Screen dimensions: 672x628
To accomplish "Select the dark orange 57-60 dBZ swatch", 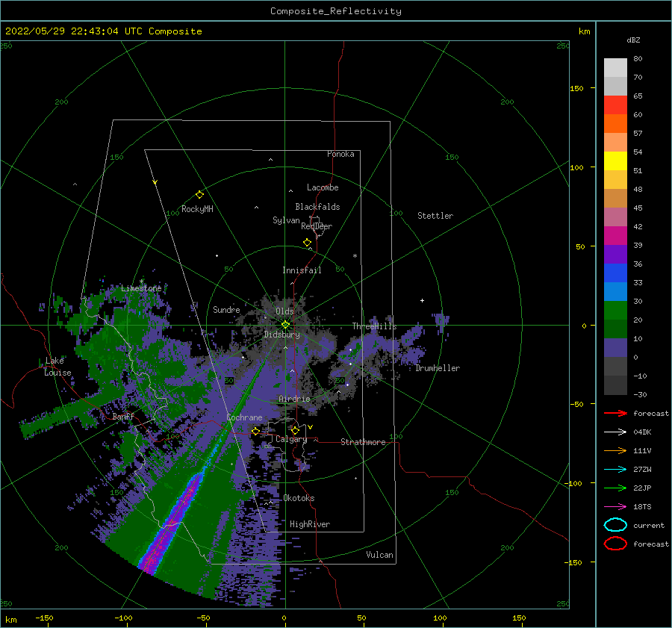I will tap(615, 124).
